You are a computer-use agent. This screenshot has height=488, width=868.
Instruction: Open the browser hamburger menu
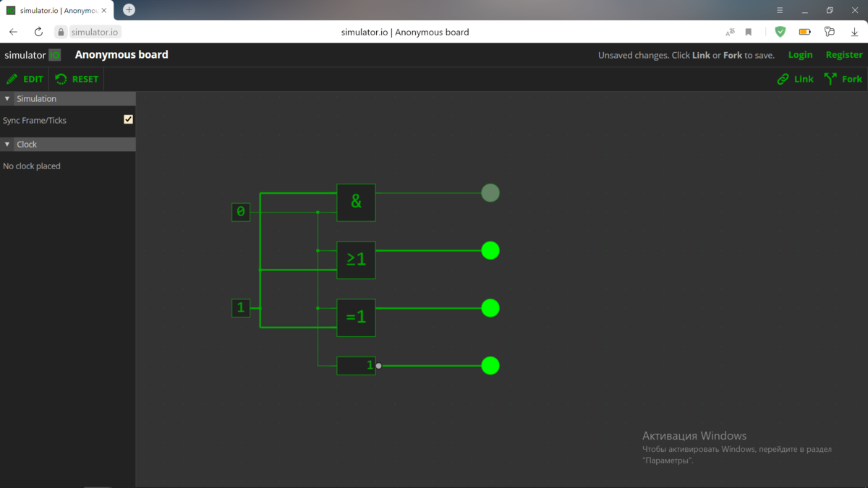tap(779, 10)
